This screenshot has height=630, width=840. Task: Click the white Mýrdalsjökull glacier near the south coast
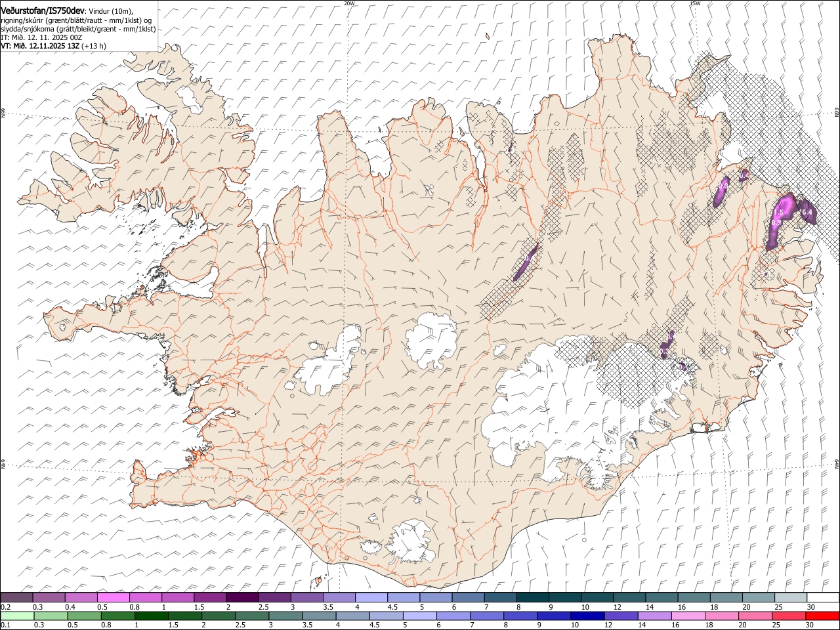pyautogui.click(x=410, y=542)
